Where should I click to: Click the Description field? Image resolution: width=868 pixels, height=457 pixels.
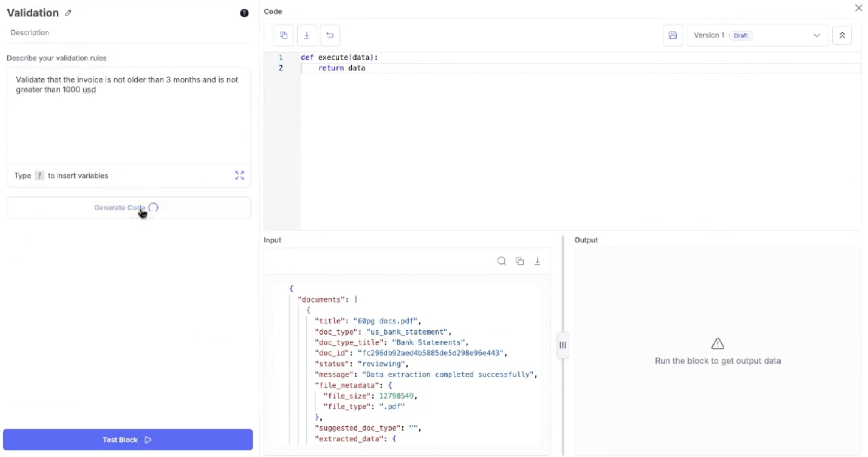[128, 33]
